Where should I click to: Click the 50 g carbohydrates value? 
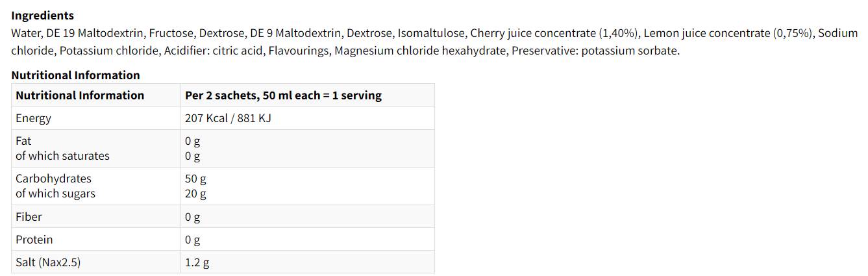[x=195, y=179]
